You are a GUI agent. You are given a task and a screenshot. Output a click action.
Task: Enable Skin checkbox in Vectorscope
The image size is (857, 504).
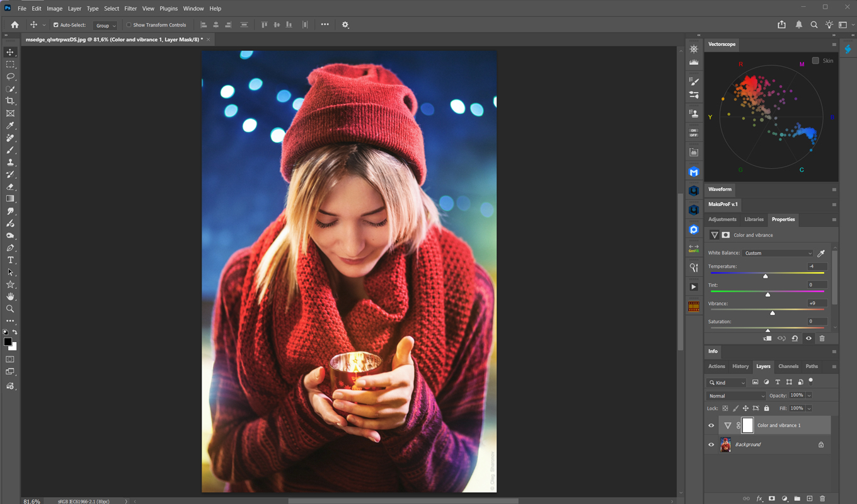(815, 60)
